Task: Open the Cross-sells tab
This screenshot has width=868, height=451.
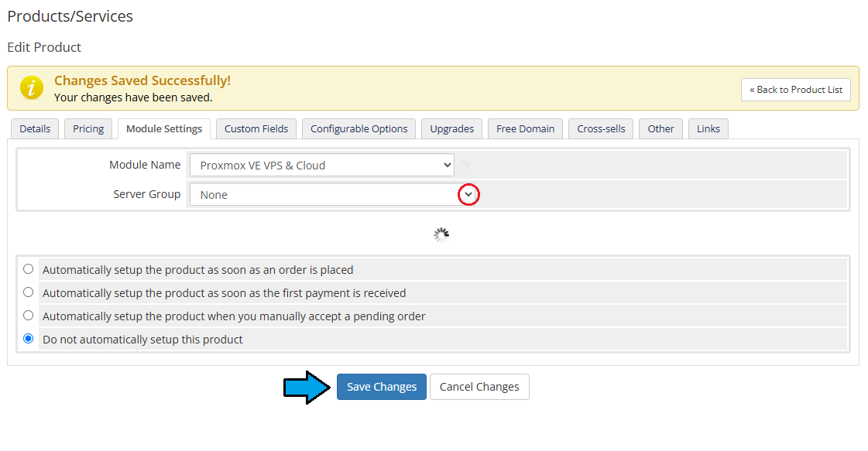Action: click(601, 128)
